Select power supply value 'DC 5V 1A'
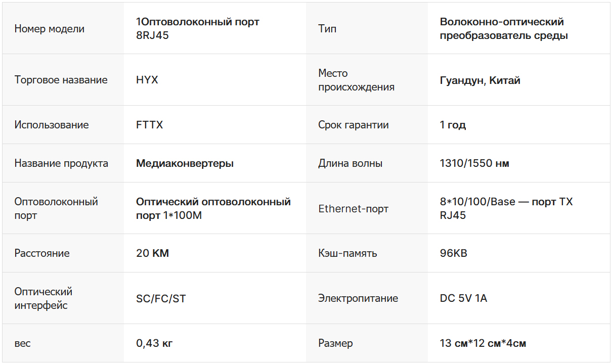The height and width of the screenshot is (364, 612). pos(463,298)
